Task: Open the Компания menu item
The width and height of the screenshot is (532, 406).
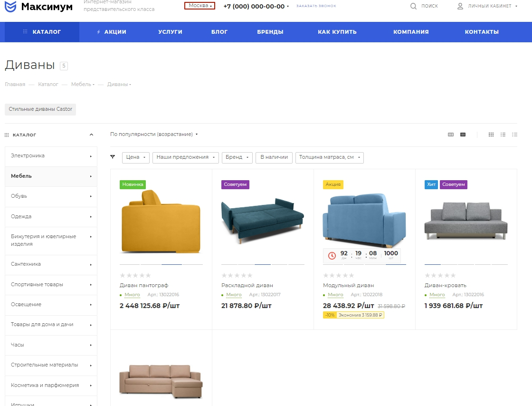Action: click(x=411, y=32)
